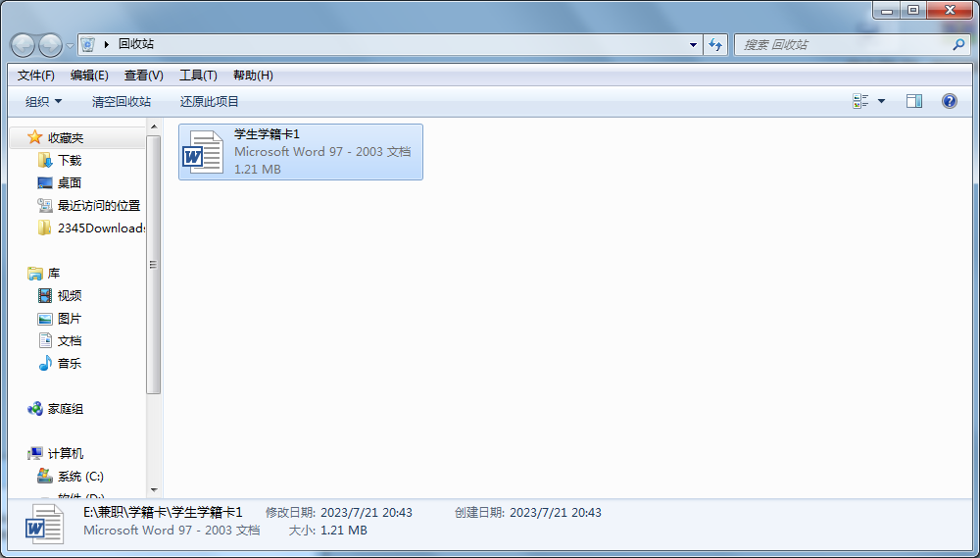Click 回收站 in the address bar path
Viewport: 980px width, 558px height.
[x=135, y=44]
